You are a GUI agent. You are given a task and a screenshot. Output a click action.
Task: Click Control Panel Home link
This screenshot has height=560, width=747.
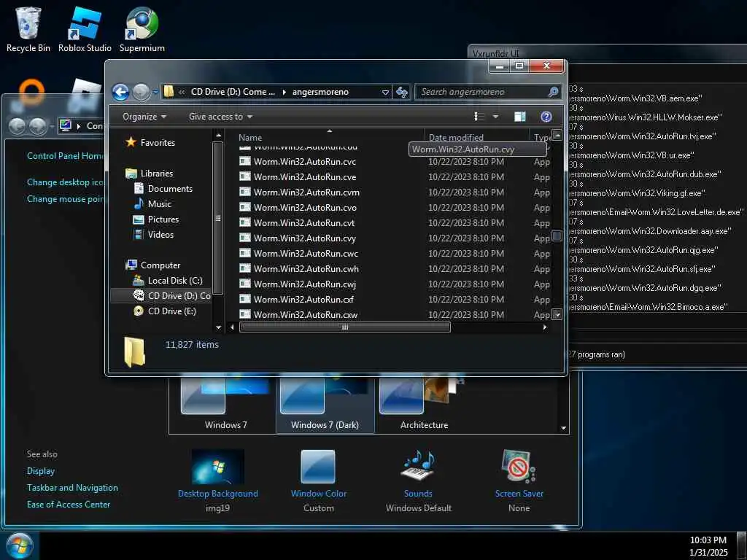[x=65, y=156]
